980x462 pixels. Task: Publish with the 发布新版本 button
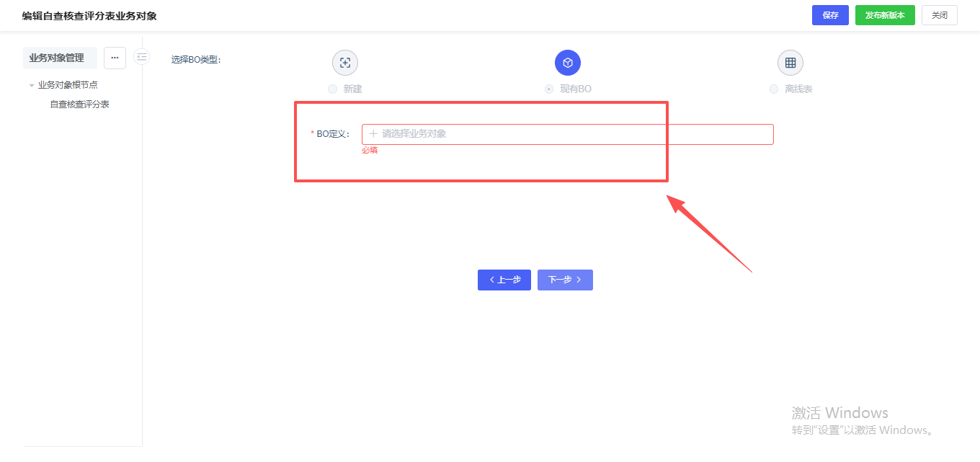885,15
